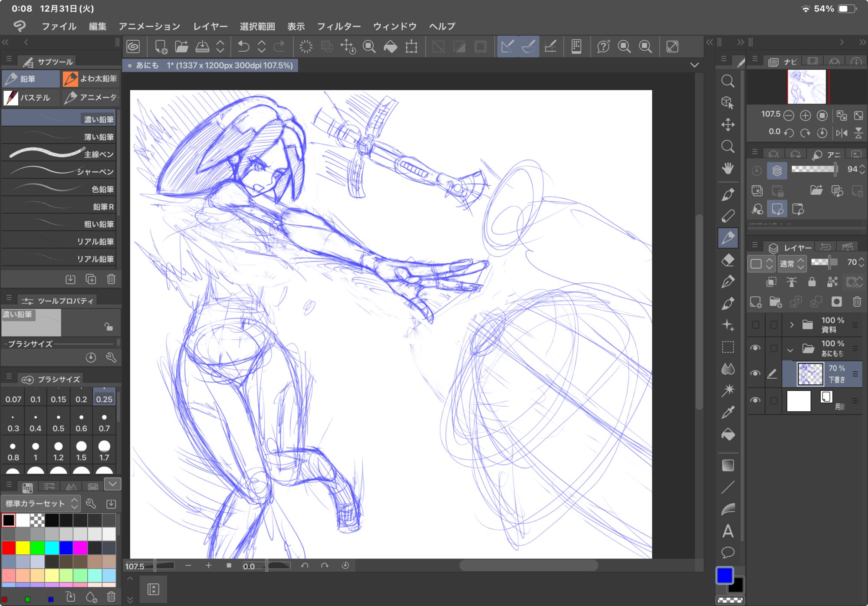868x606 pixels.
Task: Expand the 資料 folder
Action: [791, 324]
